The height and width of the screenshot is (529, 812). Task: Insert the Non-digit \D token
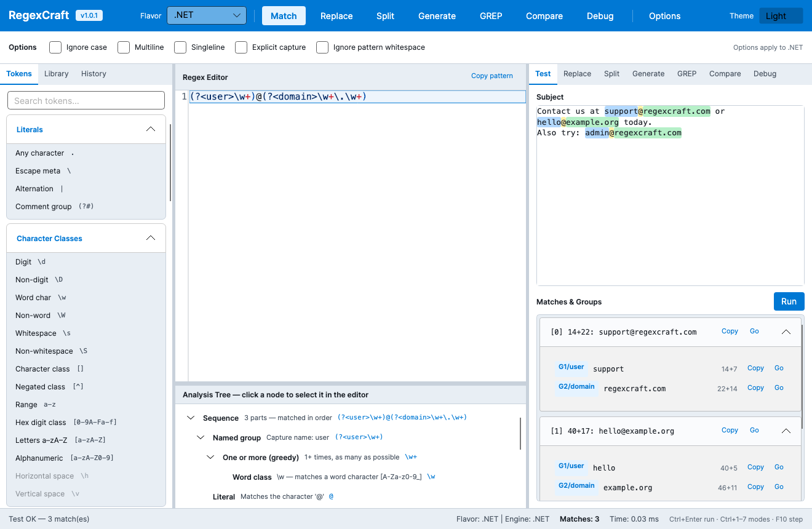tap(86, 280)
